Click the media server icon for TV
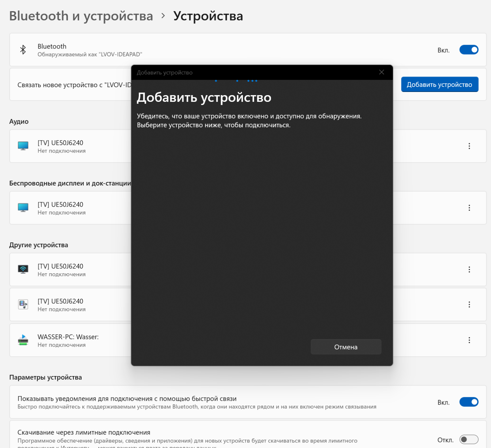Viewport: 491px width, 448px height. point(23,305)
